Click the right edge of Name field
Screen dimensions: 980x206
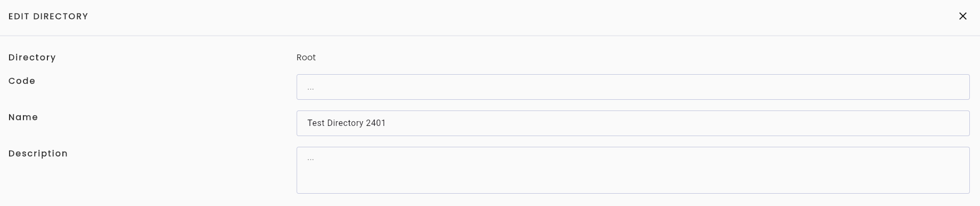click(969, 123)
